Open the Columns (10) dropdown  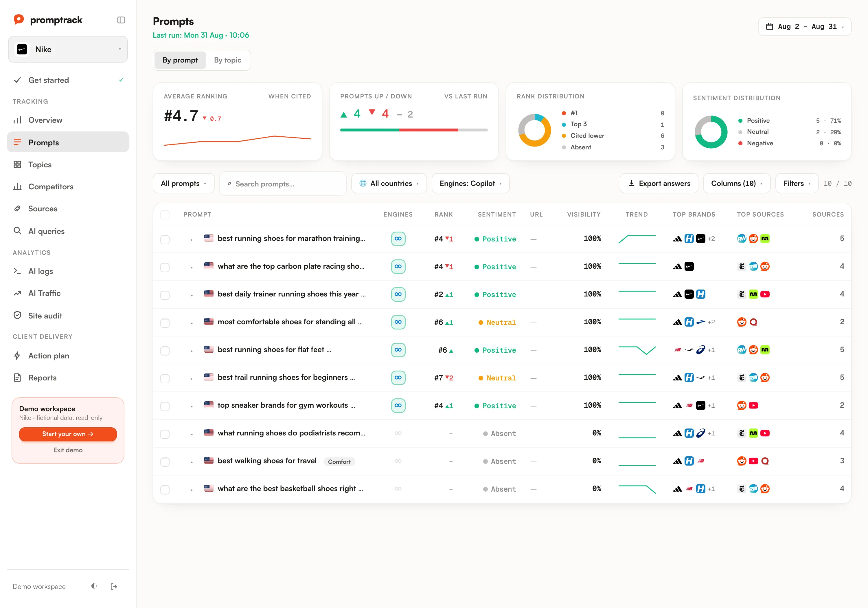click(737, 184)
